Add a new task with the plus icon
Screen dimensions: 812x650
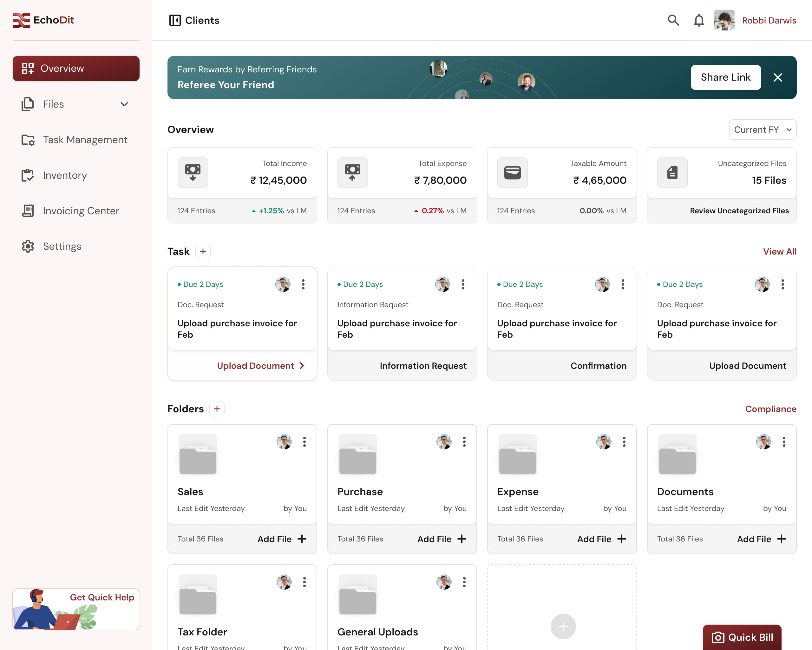pyautogui.click(x=203, y=251)
